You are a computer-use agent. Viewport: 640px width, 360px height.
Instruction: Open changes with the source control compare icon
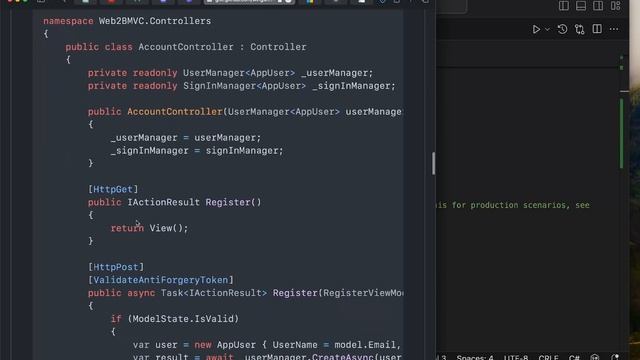pyautogui.click(x=580, y=29)
